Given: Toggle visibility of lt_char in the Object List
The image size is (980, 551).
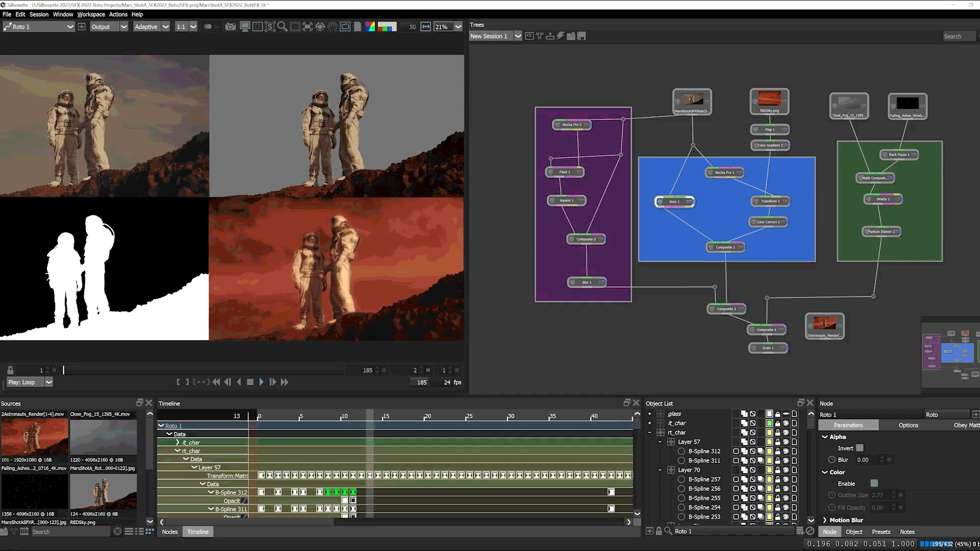Looking at the screenshot, I should click(786, 423).
